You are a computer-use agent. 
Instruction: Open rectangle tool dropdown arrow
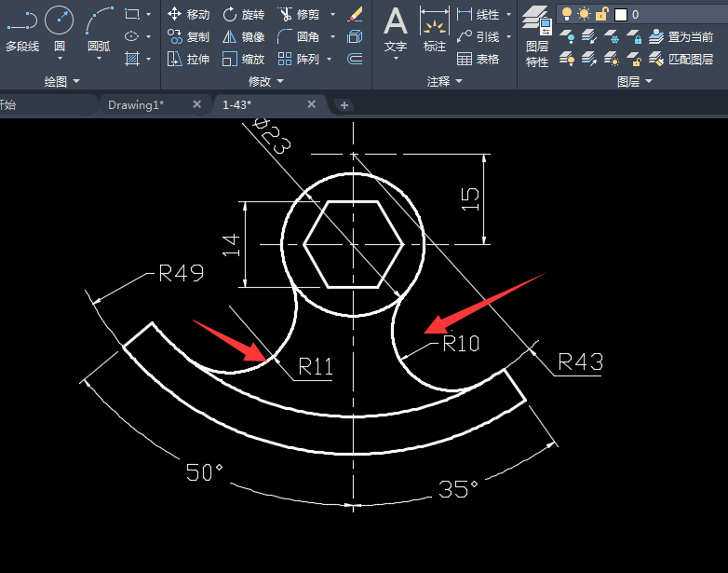click(149, 15)
